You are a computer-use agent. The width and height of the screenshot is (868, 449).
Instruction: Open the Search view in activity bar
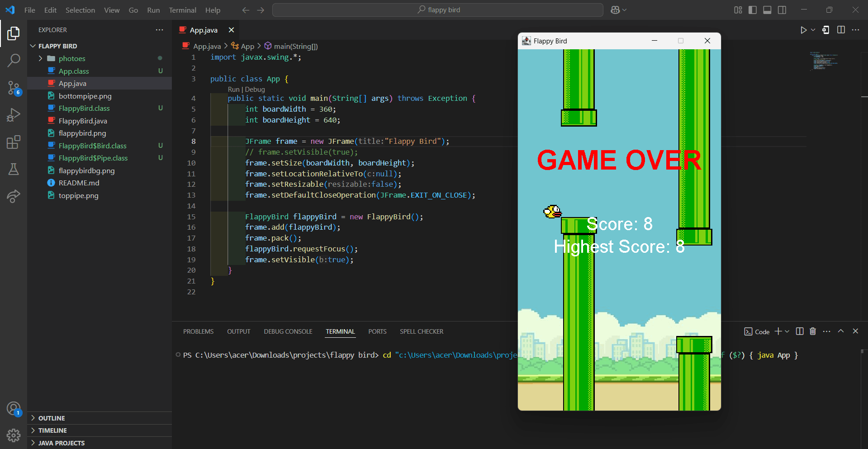[x=14, y=60]
